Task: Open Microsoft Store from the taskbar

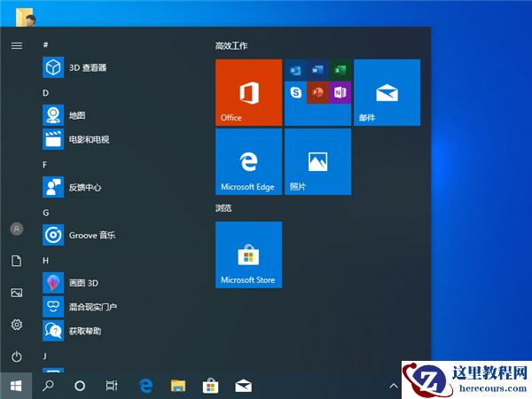Action: coord(210,386)
